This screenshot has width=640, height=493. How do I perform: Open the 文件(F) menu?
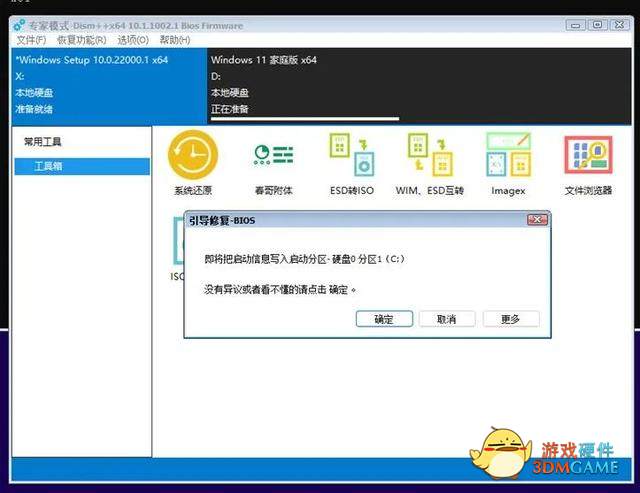31,40
